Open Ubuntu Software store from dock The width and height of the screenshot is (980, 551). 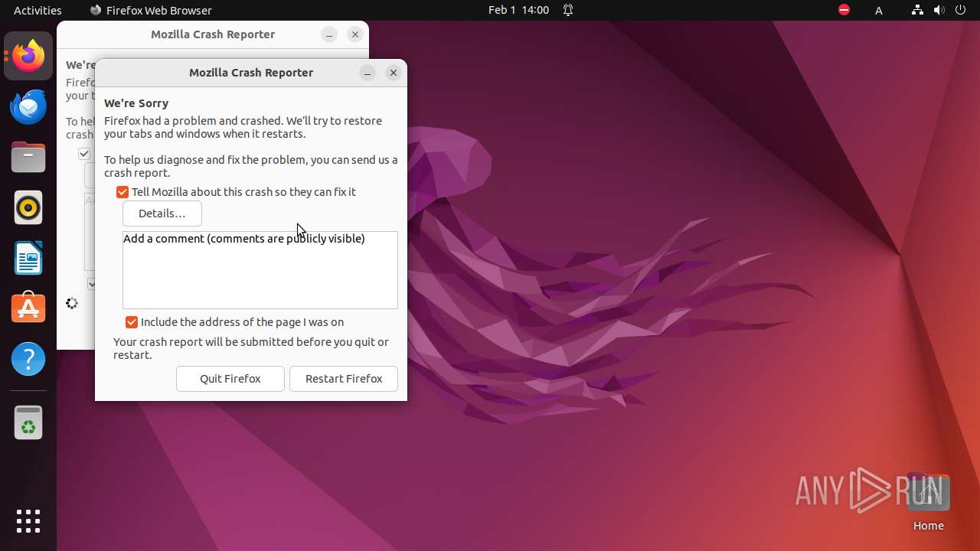pyautogui.click(x=28, y=308)
